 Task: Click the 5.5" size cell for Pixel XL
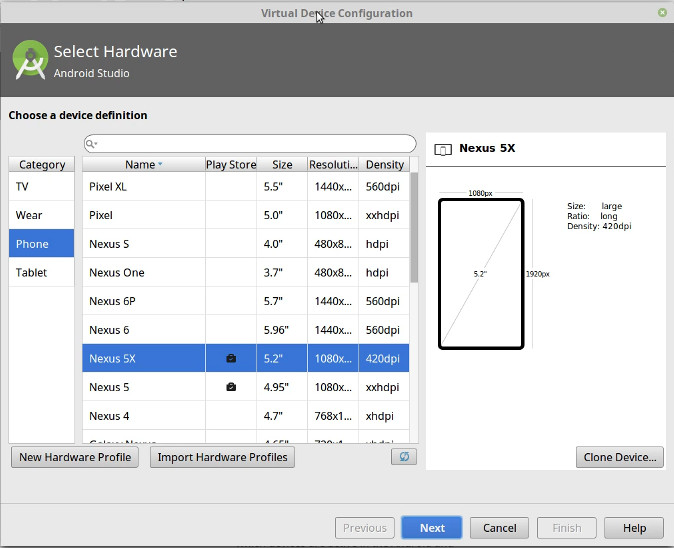[x=282, y=186]
